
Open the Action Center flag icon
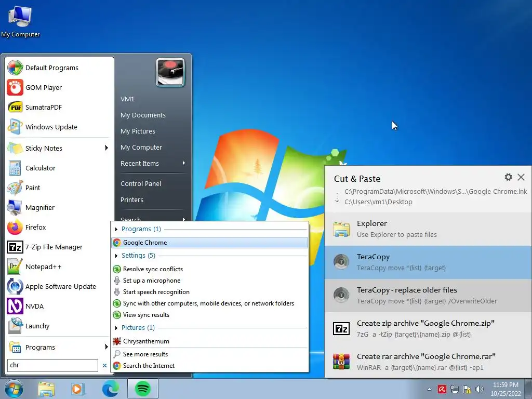pos(467,389)
